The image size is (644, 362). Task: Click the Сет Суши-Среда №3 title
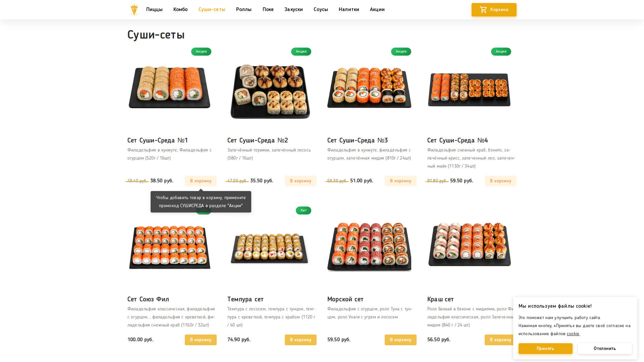[358, 140]
